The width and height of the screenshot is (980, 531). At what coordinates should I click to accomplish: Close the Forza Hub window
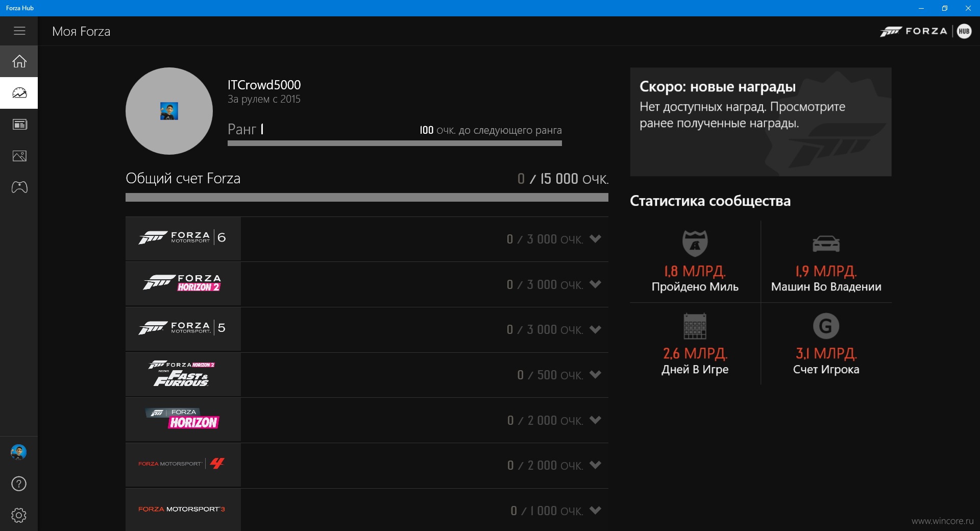coord(968,8)
